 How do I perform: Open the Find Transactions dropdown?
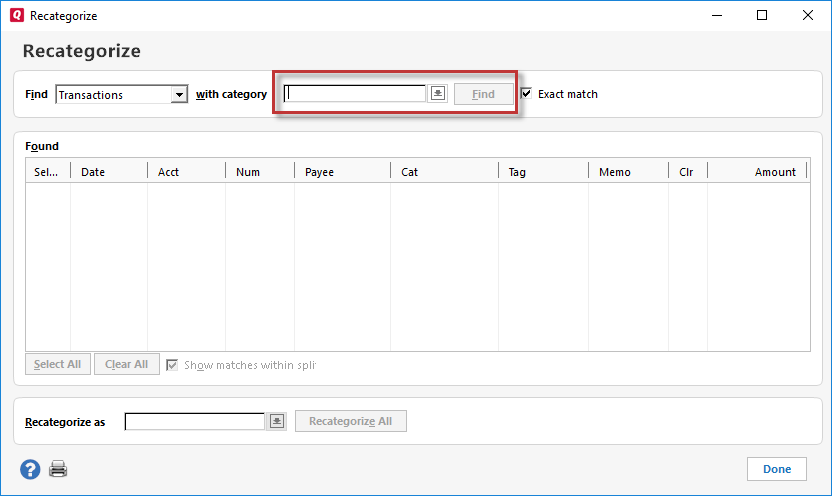tap(179, 95)
